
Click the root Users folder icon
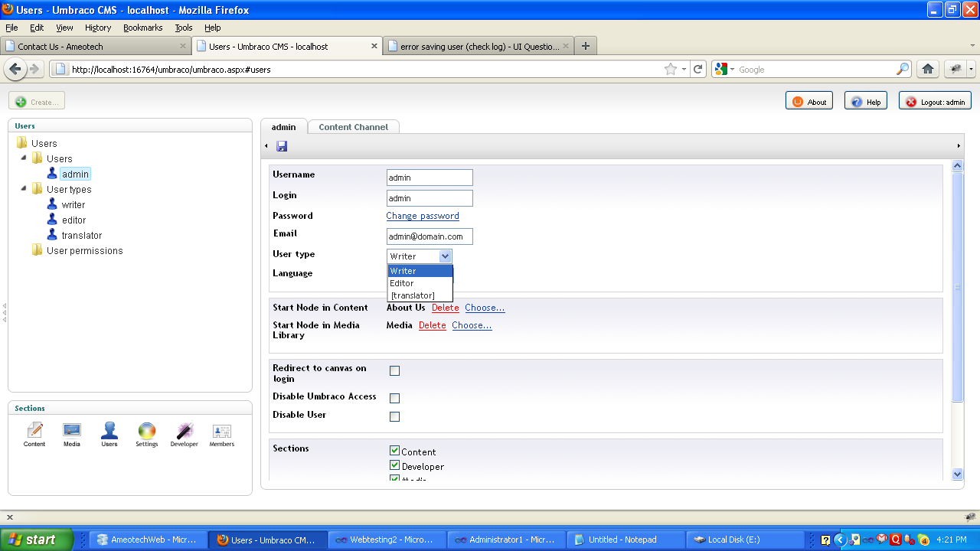21,143
